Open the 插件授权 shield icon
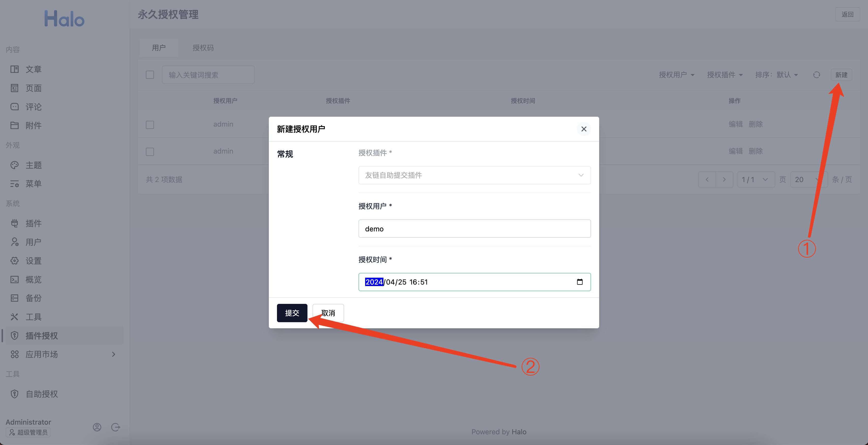 click(14, 335)
